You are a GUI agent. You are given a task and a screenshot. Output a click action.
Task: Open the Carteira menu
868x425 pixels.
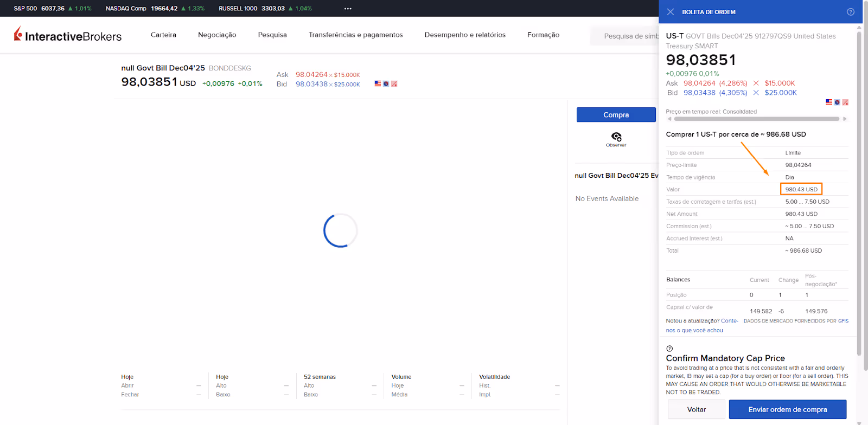[163, 35]
